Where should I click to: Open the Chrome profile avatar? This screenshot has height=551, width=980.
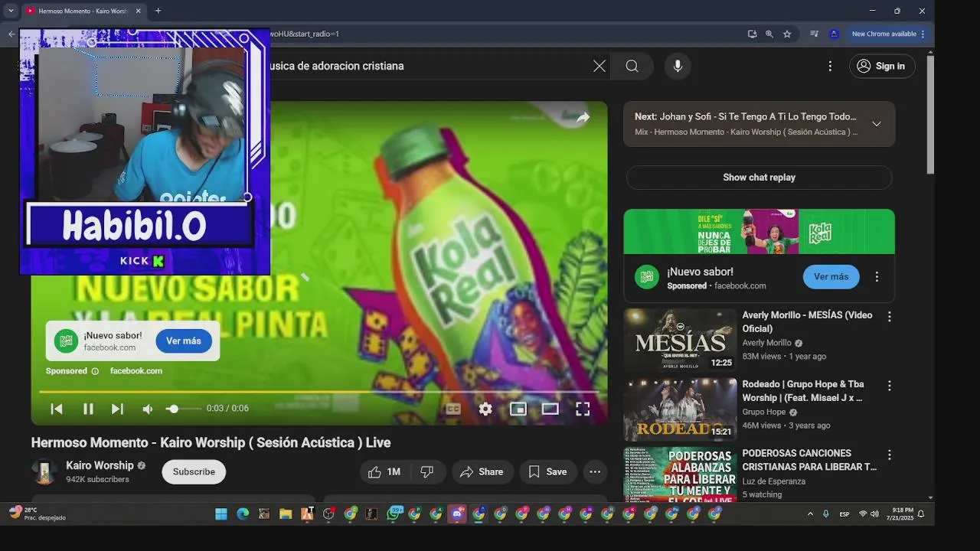click(834, 34)
